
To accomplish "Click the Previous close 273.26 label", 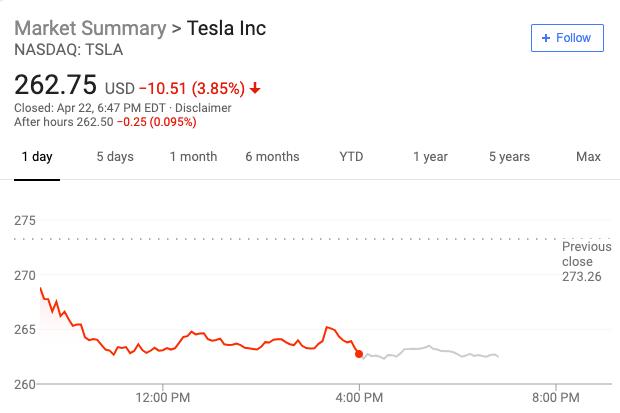I will (586, 262).
